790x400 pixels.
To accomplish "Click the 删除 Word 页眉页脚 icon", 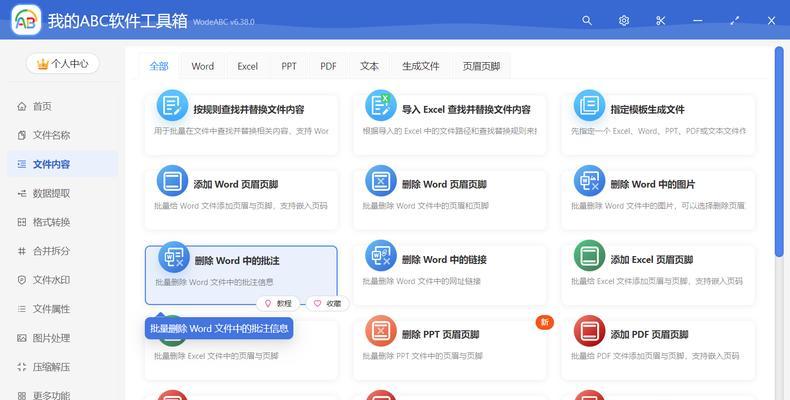I will click(x=381, y=180).
